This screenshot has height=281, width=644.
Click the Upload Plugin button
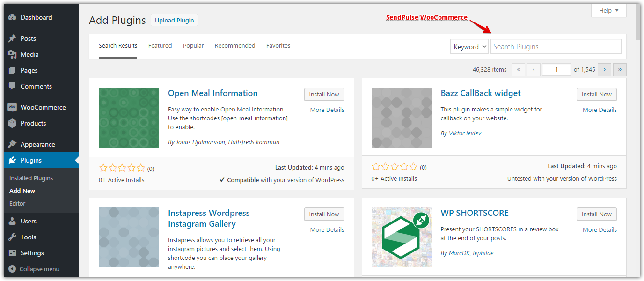pyautogui.click(x=175, y=20)
